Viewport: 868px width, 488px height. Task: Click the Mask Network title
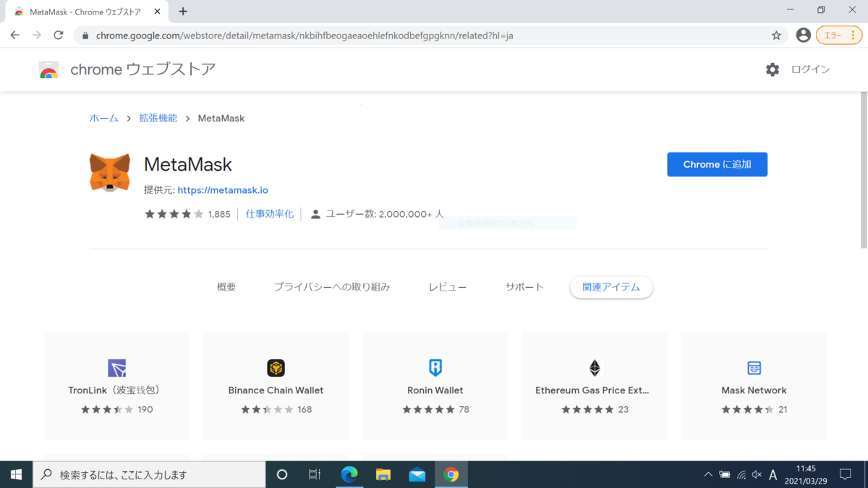tap(754, 390)
